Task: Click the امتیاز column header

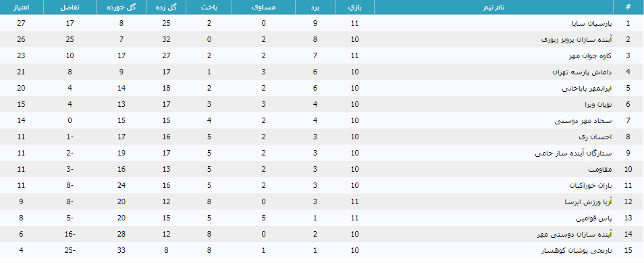Action: coord(22,7)
